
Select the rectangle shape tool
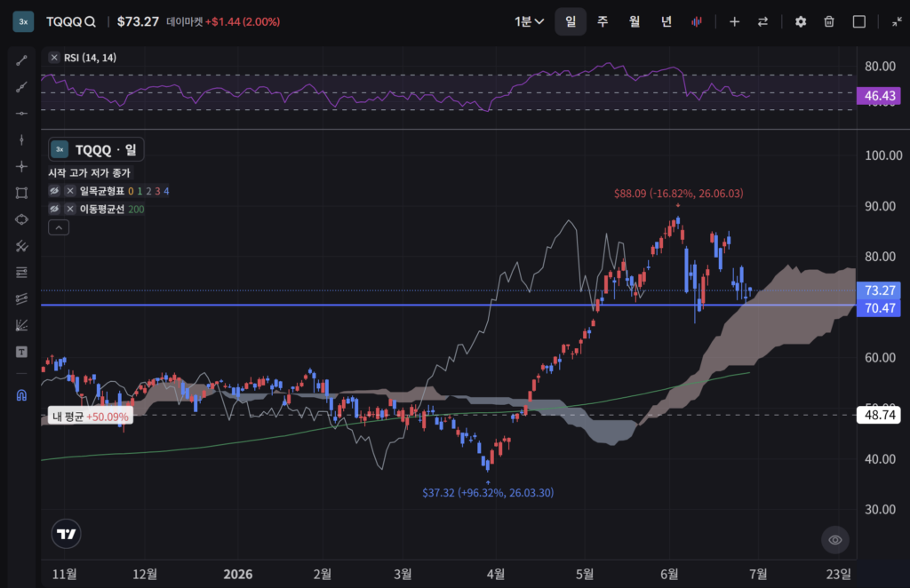coord(21,193)
